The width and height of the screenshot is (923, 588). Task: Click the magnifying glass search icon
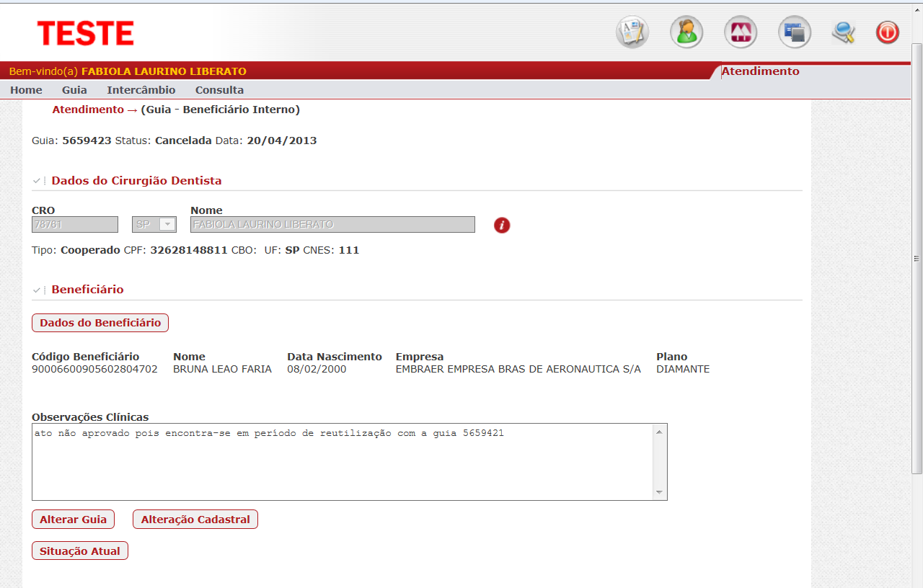[843, 32]
